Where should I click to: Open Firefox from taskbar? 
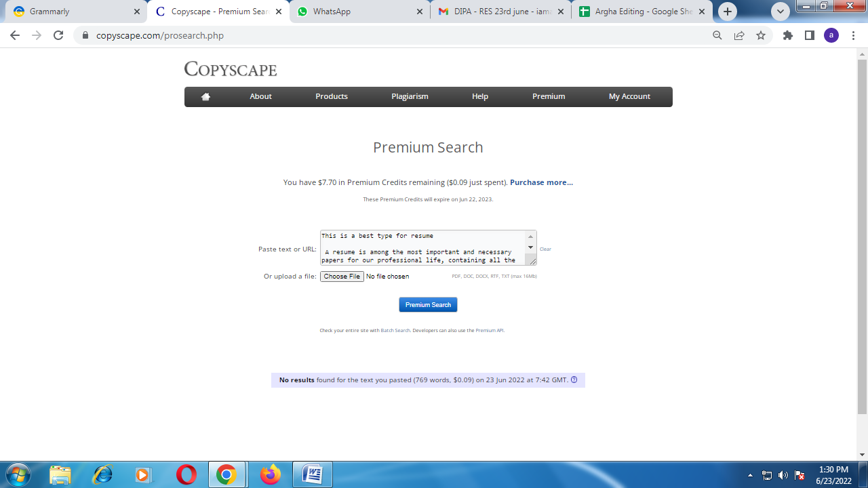270,474
